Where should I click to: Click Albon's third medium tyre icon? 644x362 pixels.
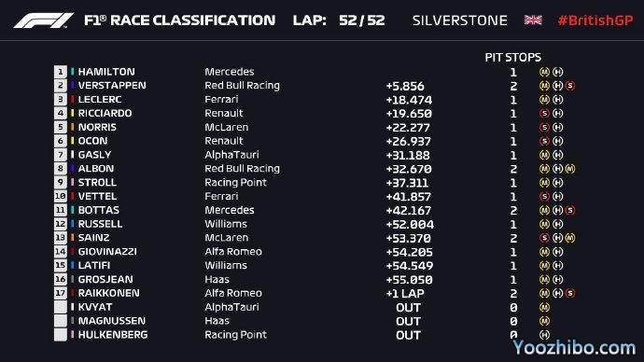(569, 169)
